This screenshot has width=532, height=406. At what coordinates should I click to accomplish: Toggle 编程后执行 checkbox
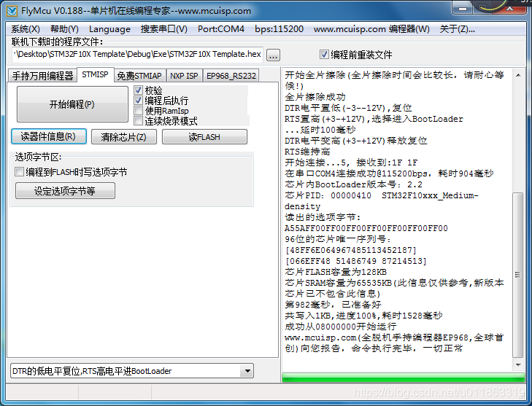point(138,101)
